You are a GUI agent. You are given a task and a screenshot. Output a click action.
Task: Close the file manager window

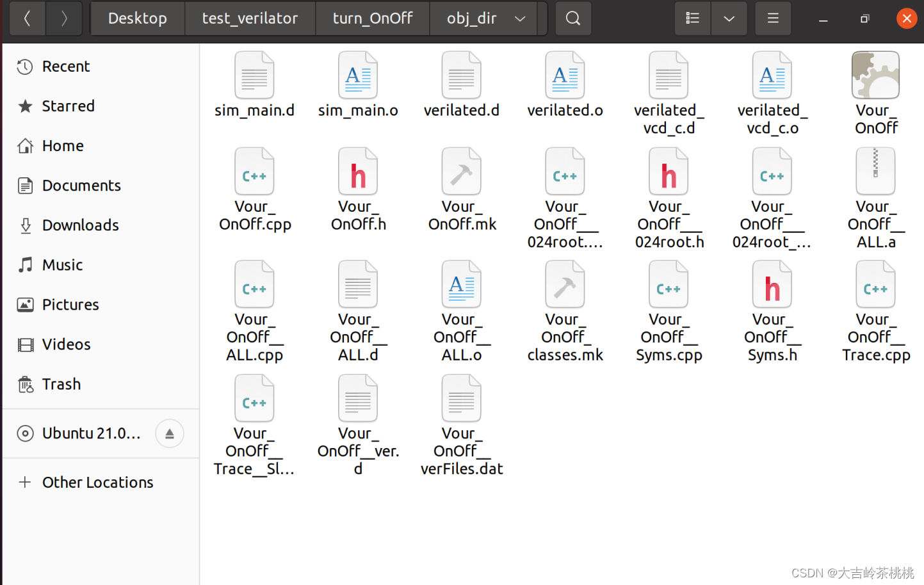point(907,19)
